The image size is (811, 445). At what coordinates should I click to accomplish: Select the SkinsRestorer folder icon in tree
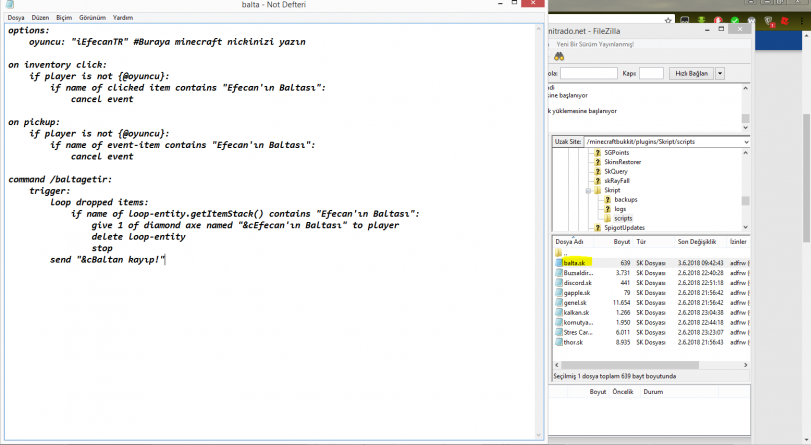[x=597, y=162]
